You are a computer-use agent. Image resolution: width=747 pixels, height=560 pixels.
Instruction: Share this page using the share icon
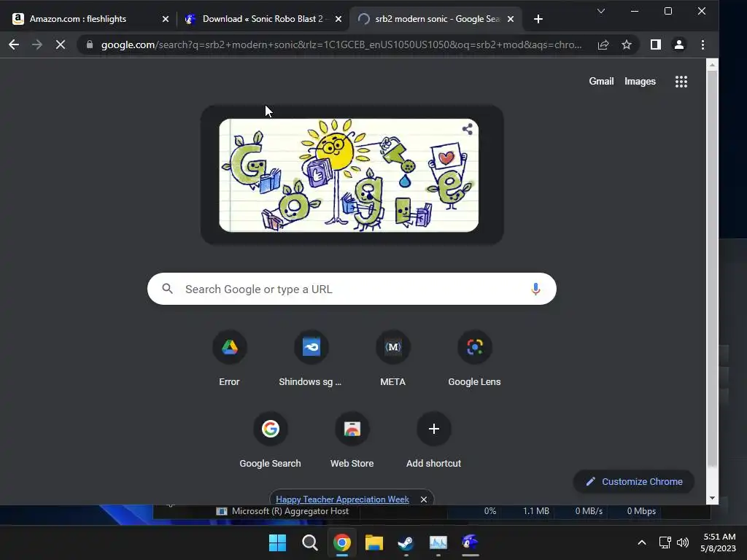pyautogui.click(x=603, y=44)
